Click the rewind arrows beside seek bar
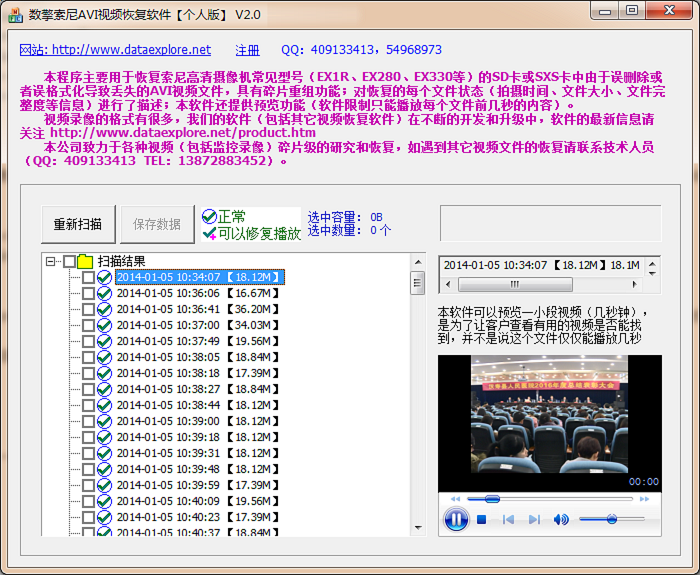 click(455, 499)
